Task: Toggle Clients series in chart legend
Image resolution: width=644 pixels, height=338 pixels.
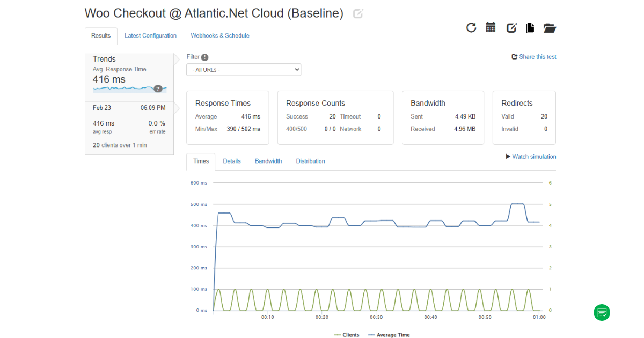Action: (x=347, y=335)
